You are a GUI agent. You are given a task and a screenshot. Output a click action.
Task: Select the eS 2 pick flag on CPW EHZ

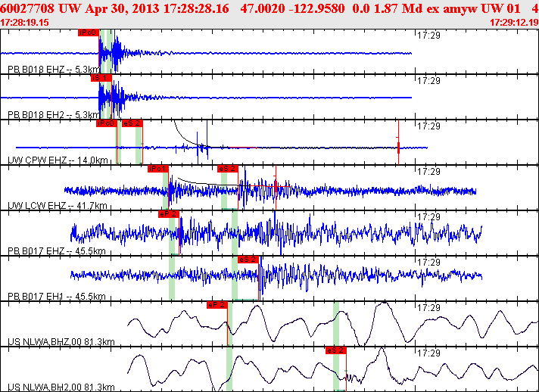[x=132, y=123]
